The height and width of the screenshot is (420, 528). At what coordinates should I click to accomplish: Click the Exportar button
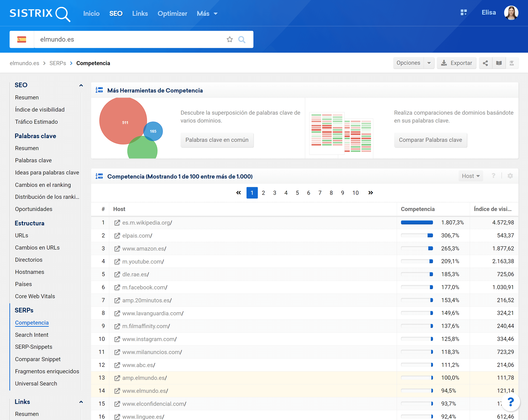[457, 63]
